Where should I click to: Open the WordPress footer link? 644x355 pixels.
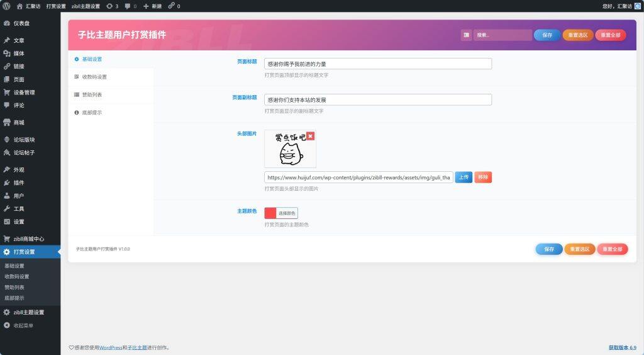click(x=111, y=347)
